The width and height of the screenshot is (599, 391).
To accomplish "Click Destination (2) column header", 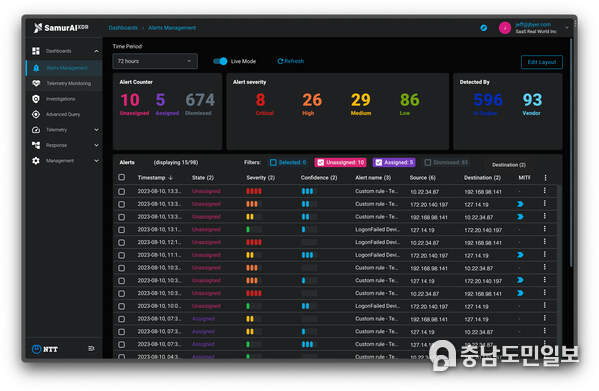I will point(482,178).
